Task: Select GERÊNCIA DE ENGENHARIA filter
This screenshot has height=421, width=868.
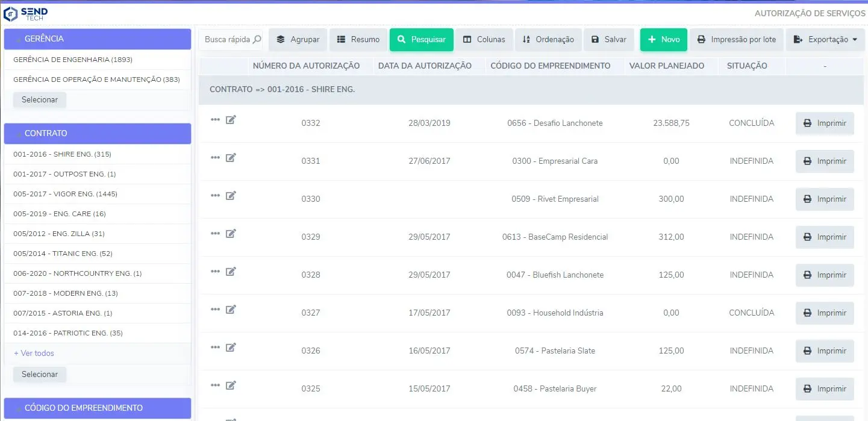Action: (x=73, y=60)
